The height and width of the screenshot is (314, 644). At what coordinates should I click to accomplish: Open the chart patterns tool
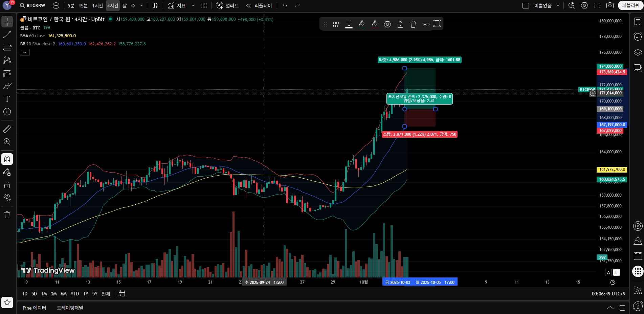(7, 60)
